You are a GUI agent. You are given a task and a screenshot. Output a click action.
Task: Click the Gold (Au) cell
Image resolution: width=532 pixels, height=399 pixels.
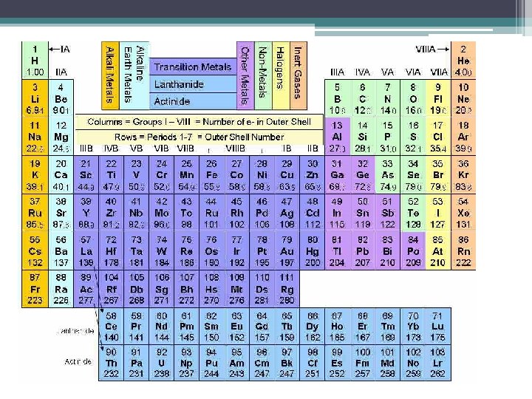coord(287,251)
